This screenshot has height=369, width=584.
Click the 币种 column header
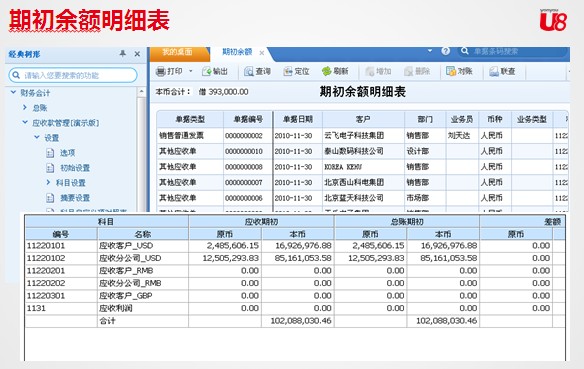[x=495, y=120]
